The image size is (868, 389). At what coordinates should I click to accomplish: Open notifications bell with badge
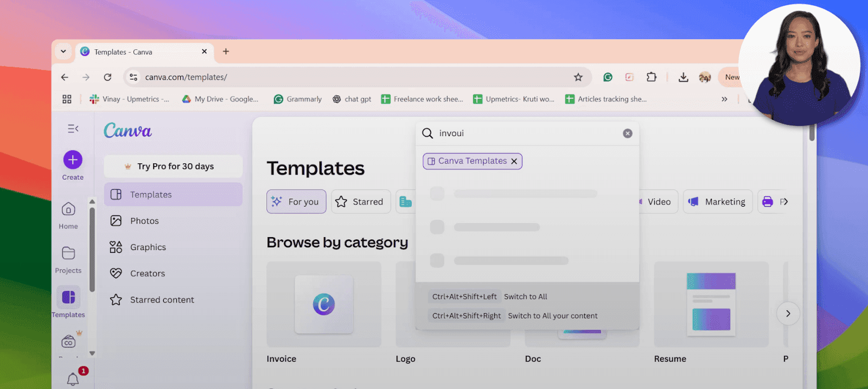tap(73, 379)
